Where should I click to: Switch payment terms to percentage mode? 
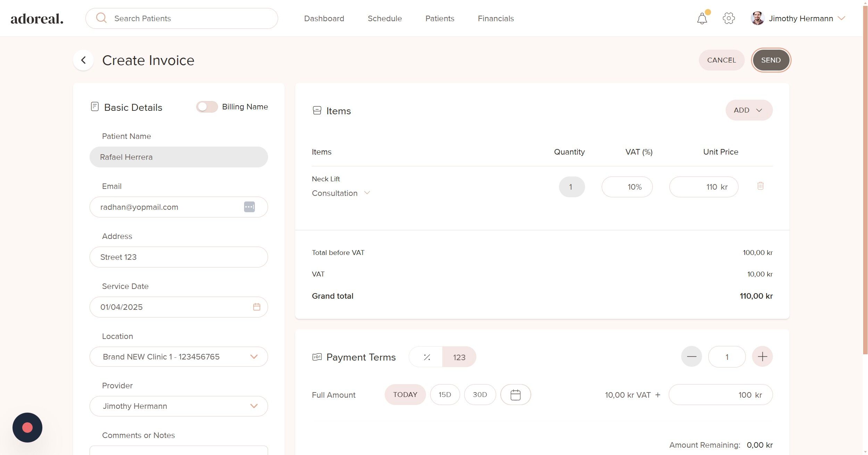[x=426, y=357]
